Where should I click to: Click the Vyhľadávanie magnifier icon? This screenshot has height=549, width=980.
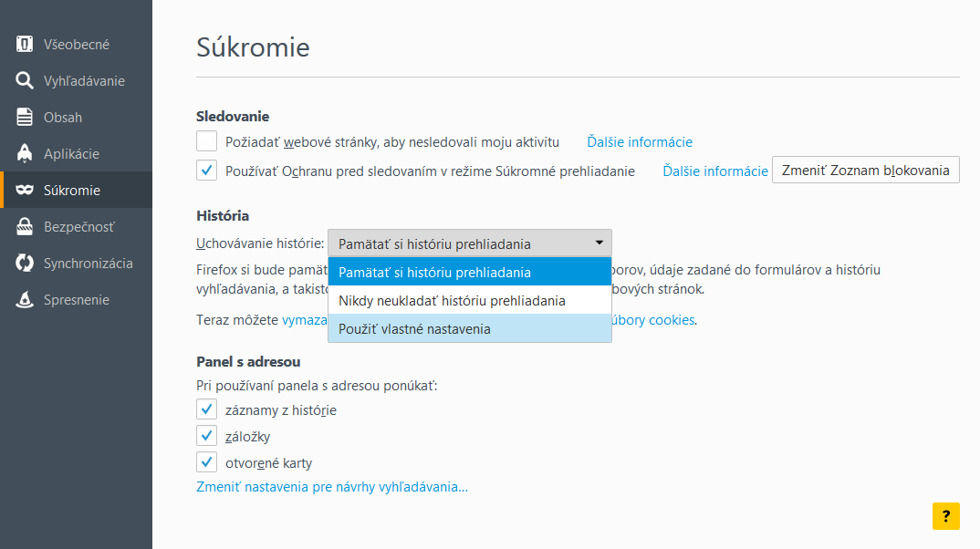pyautogui.click(x=25, y=80)
